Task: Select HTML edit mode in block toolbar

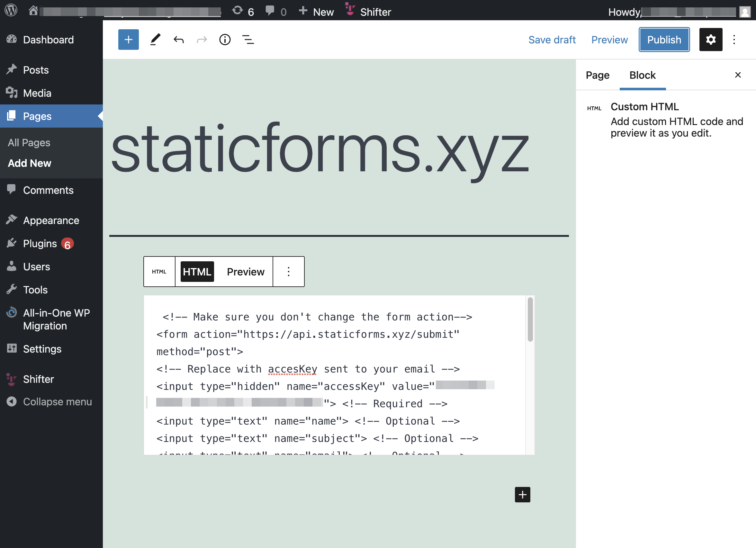Action: coord(197,272)
